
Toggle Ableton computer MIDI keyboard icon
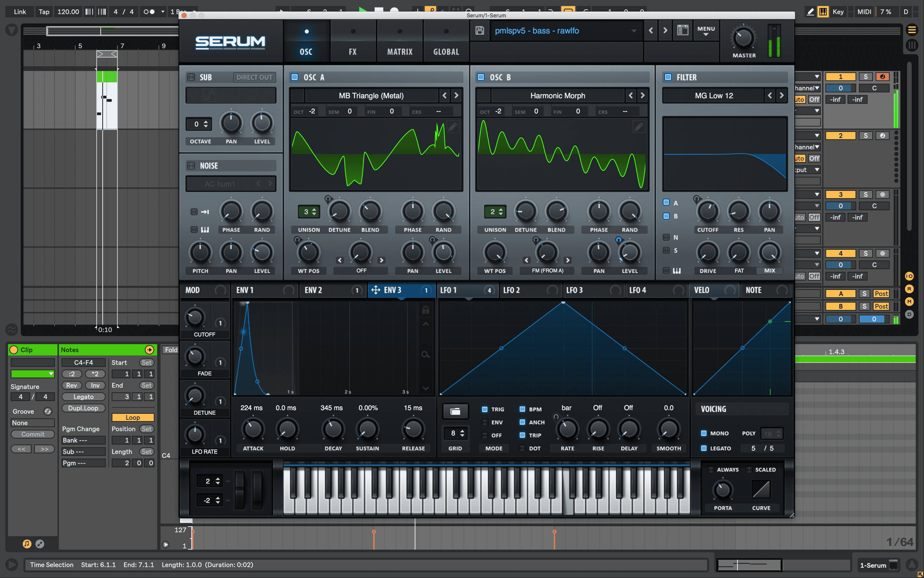coord(823,11)
